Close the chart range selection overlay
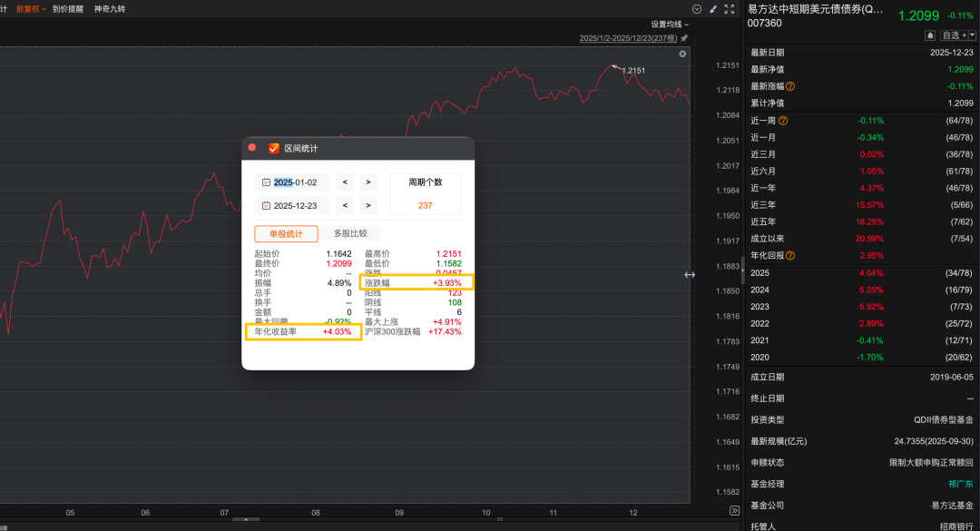The width and height of the screenshot is (980, 531). pos(683,54)
